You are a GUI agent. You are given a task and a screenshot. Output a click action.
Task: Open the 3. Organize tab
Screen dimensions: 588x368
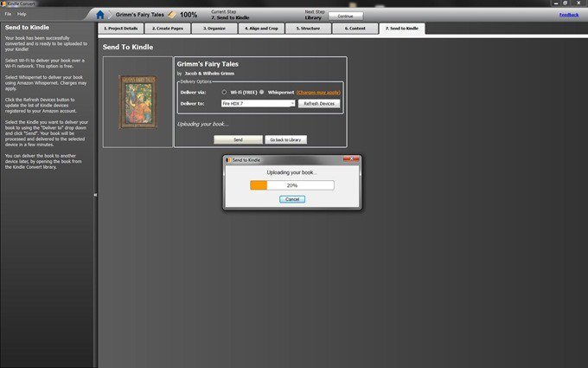(x=214, y=29)
